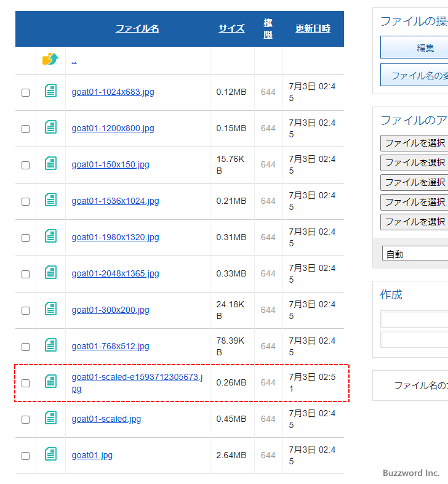Click file icon beside goat01-scaled.jpg
Viewport: 448px width, 484px height.
[50, 419]
